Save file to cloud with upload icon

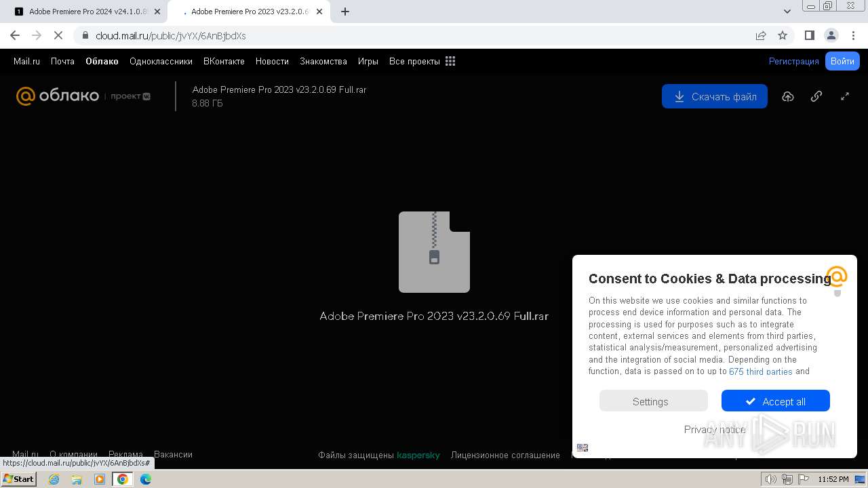tap(788, 96)
